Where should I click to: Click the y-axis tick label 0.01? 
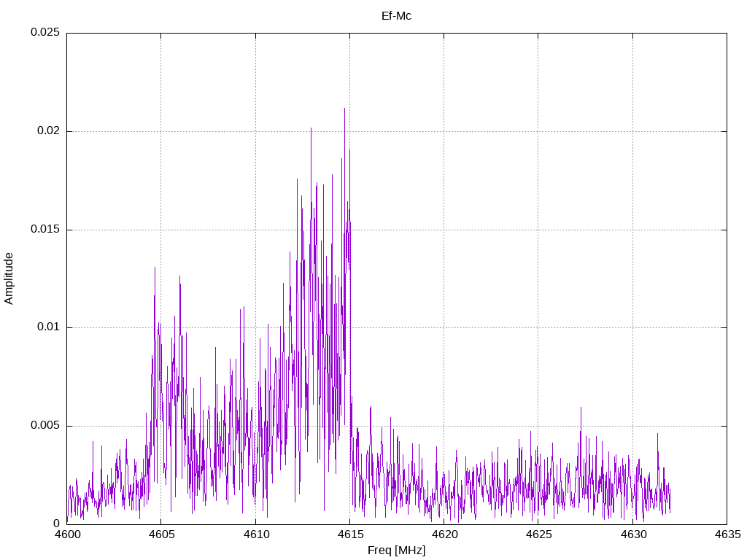pos(49,327)
